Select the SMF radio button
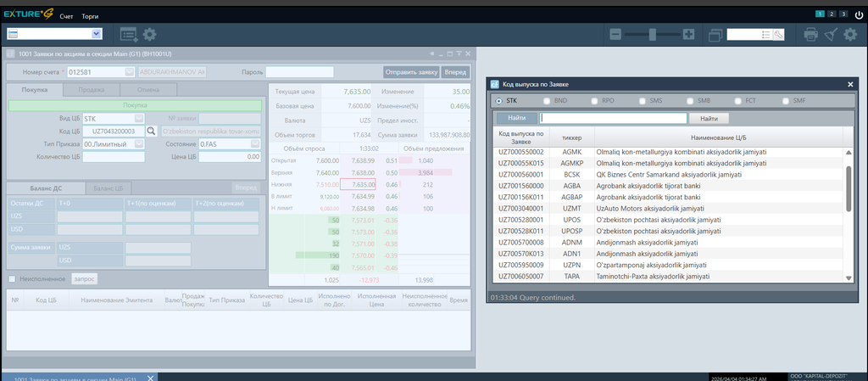 (786, 101)
